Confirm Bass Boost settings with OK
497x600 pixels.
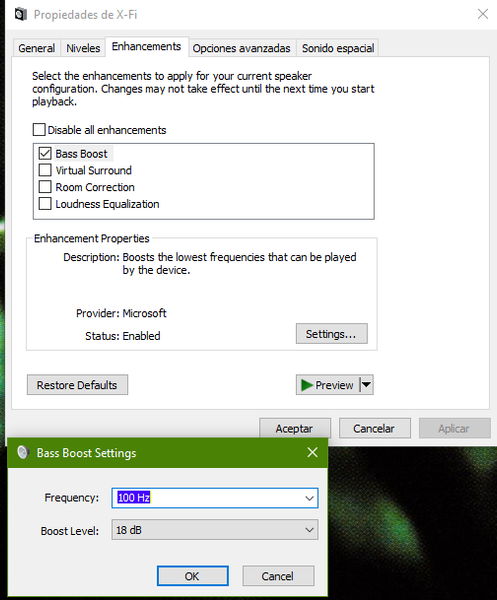pyautogui.click(x=192, y=576)
